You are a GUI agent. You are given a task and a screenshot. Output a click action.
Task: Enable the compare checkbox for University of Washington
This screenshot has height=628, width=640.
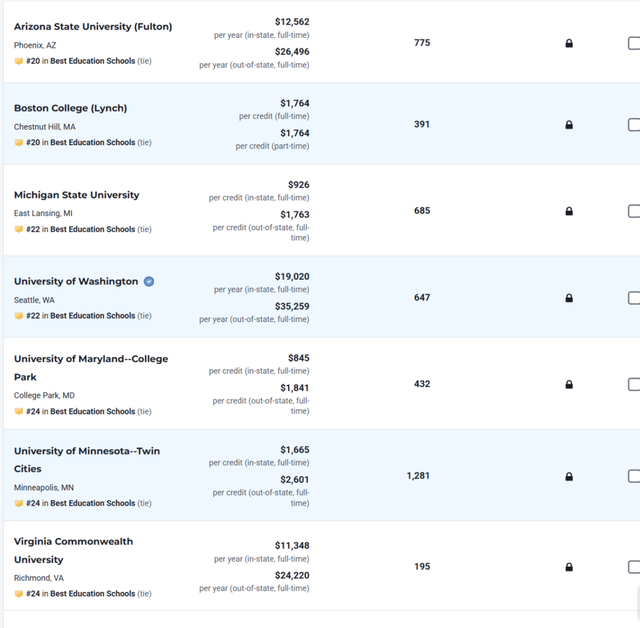point(634,298)
